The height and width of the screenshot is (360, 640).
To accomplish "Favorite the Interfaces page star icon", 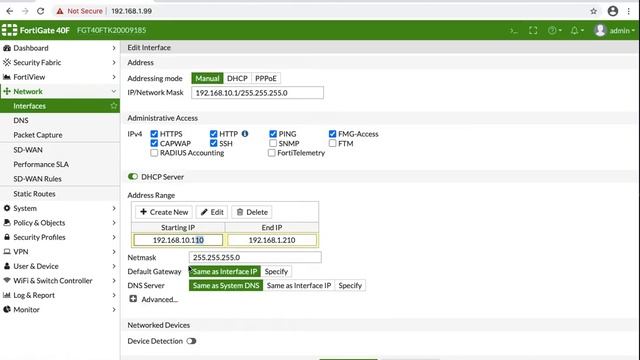I will tap(113, 106).
